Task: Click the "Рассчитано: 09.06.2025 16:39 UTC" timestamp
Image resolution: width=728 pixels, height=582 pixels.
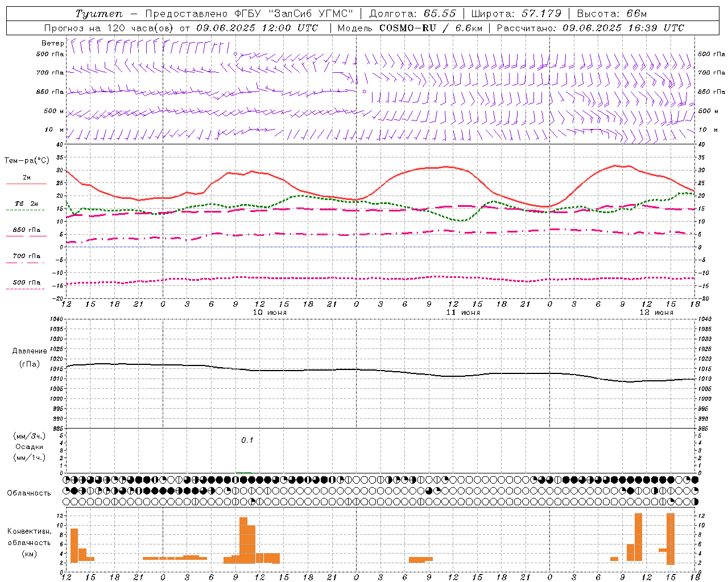Action: pyautogui.click(x=590, y=28)
